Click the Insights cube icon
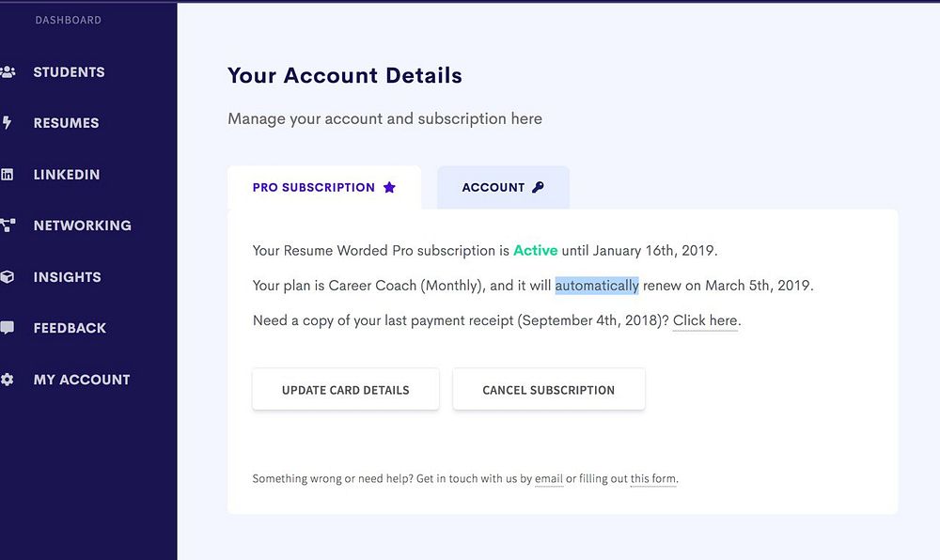The height and width of the screenshot is (560, 940). [x=8, y=277]
